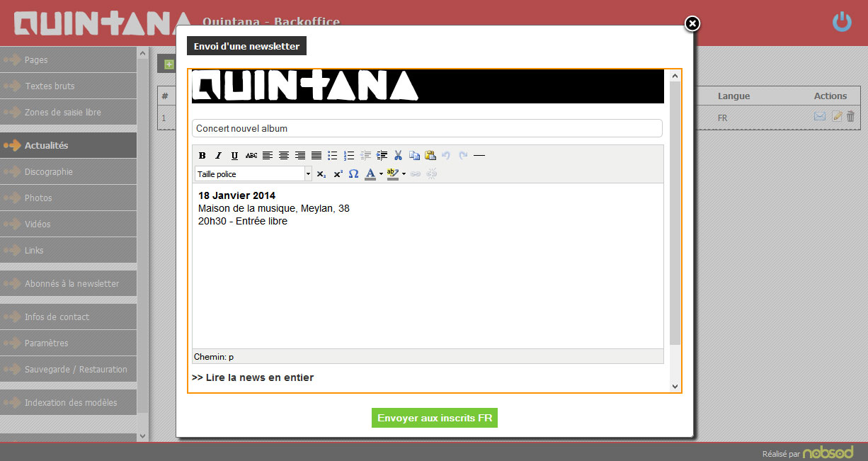Click the Langue column header
Viewport: 868px width, 461px height.
733,96
